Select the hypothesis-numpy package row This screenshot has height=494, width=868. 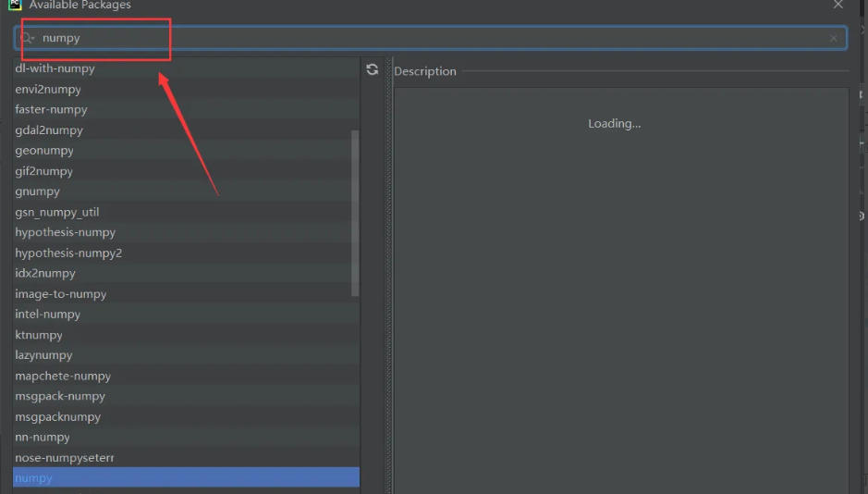[x=186, y=232]
